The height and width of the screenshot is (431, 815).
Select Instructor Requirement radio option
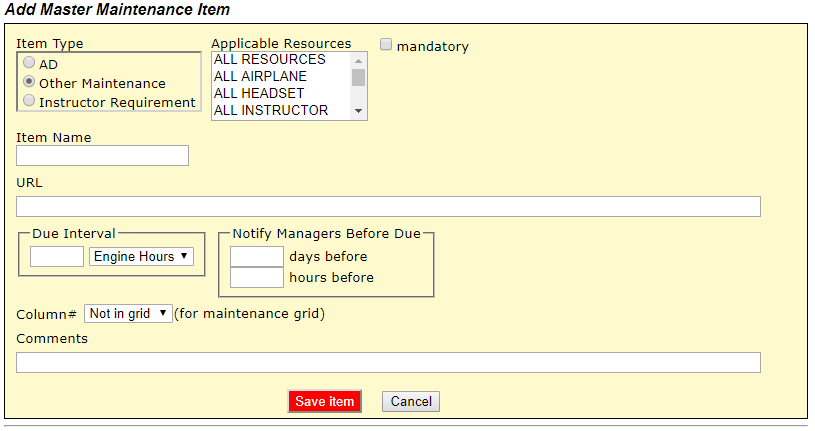29,100
